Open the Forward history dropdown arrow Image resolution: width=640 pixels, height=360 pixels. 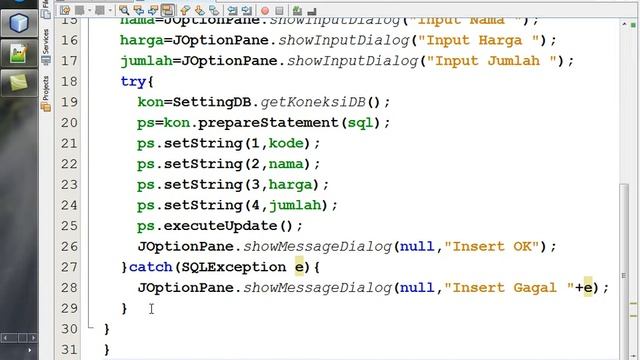click(110, 11)
